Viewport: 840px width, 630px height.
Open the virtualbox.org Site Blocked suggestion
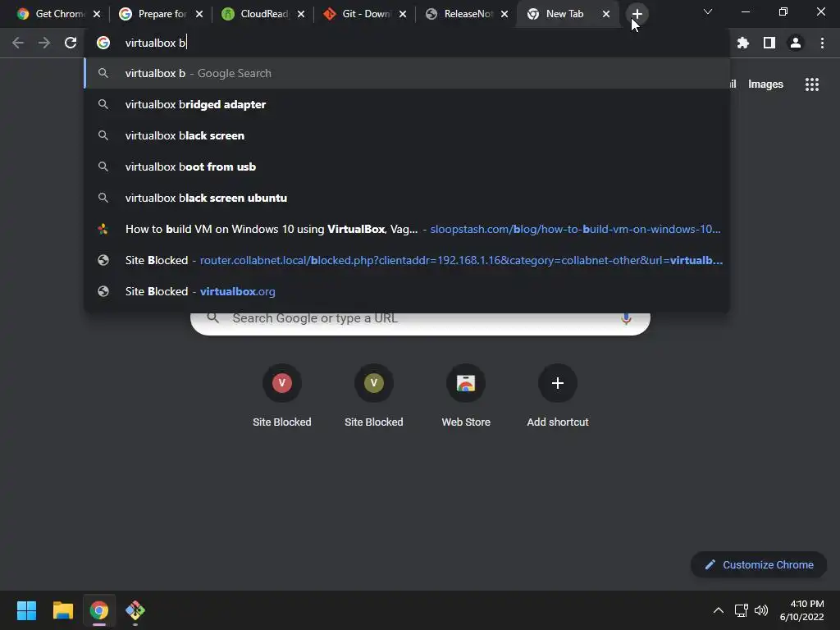tap(407, 291)
